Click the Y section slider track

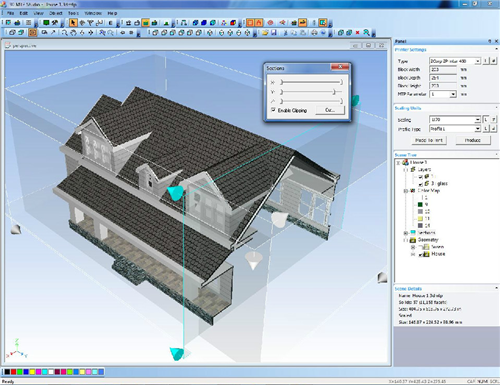click(x=311, y=92)
